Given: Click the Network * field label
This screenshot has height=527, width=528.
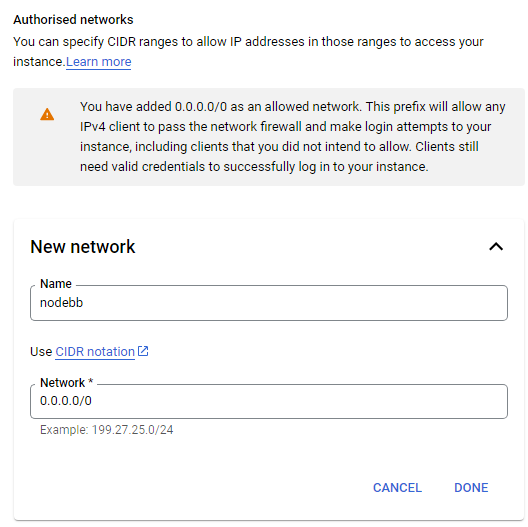Looking at the screenshot, I should click(x=66, y=383).
